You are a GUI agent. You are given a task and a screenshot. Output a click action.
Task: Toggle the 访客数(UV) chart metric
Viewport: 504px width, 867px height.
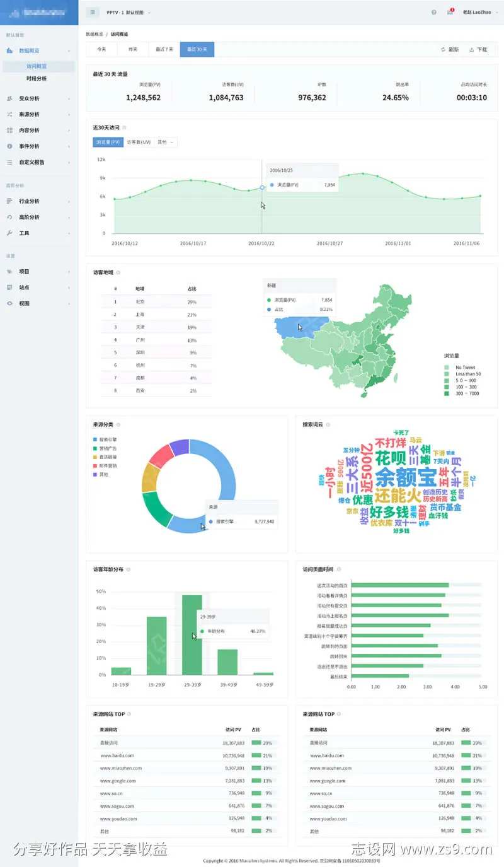coord(139,143)
